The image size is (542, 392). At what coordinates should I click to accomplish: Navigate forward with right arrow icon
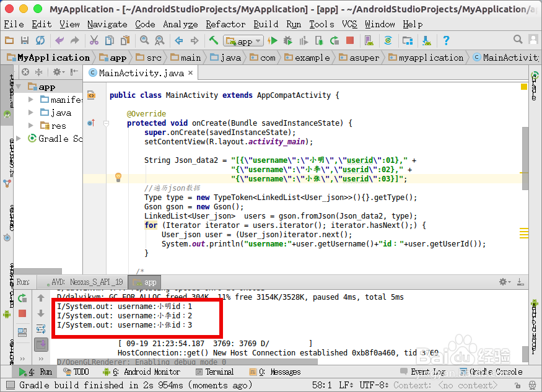[x=195, y=40]
